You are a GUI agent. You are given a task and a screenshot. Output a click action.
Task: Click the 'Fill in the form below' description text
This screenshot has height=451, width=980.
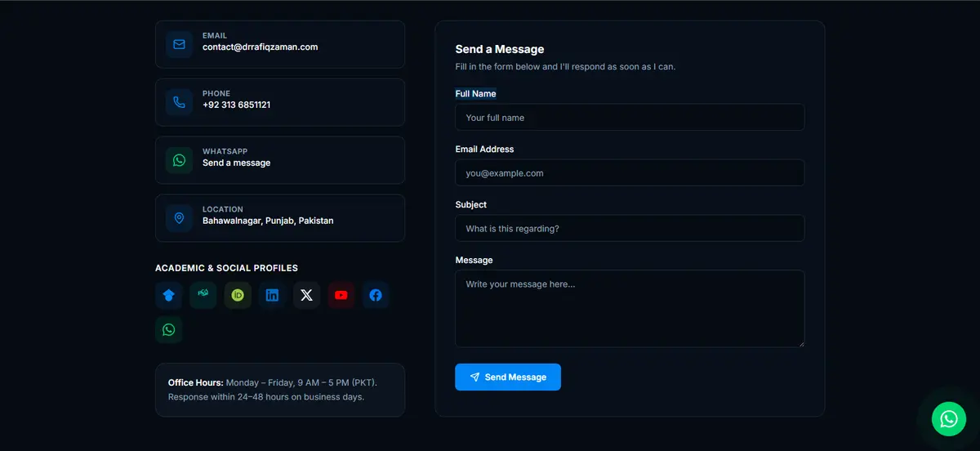(565, 67)
